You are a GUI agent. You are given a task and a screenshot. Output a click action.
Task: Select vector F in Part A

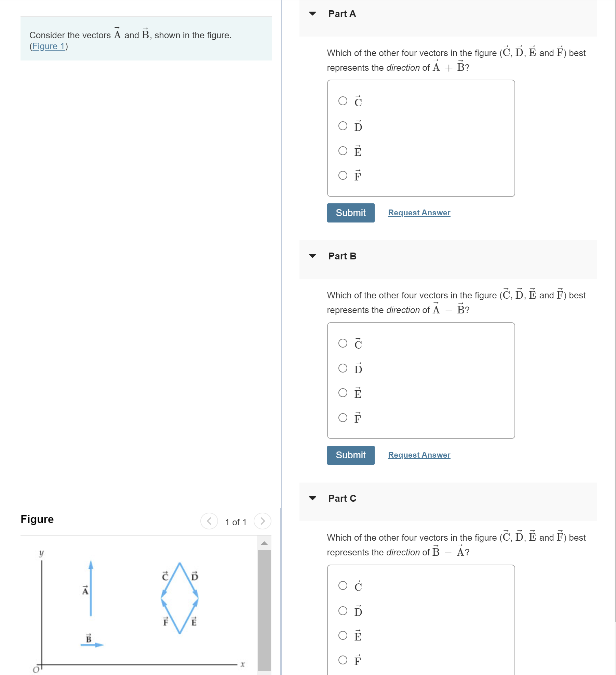point(343,175)
